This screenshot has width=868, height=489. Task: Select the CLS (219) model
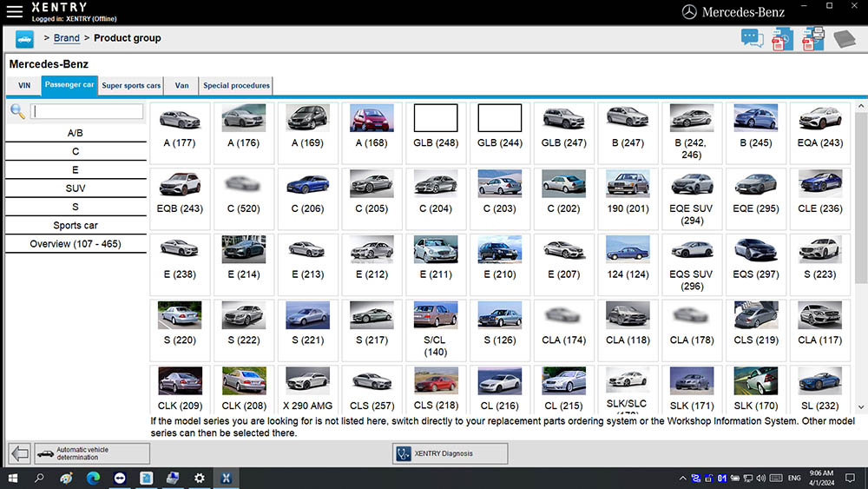756,330
